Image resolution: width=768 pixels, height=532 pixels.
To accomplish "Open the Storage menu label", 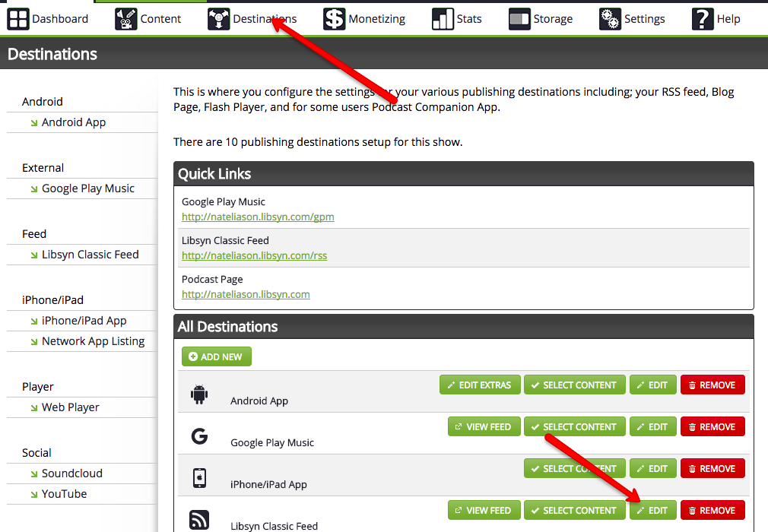I will coord(553,19).
